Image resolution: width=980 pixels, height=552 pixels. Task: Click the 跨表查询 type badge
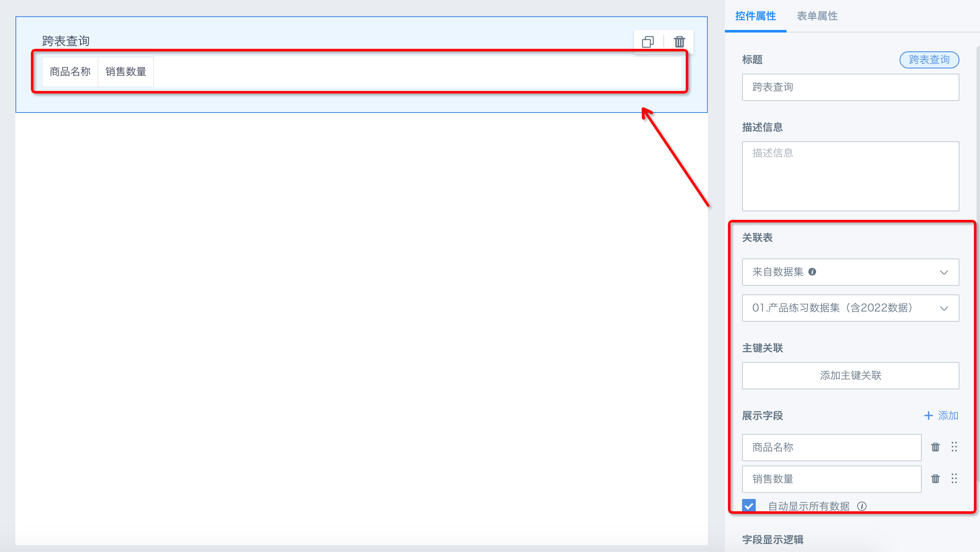(929, 59)
